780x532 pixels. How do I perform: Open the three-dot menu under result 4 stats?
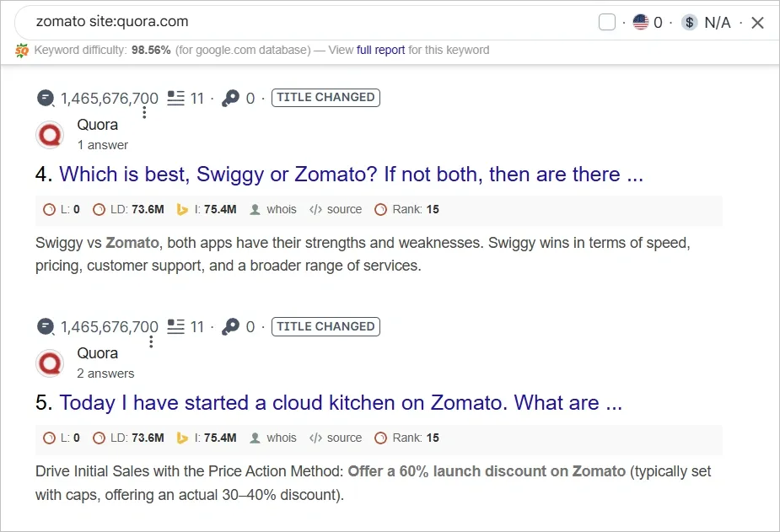[x=145, y=111]
